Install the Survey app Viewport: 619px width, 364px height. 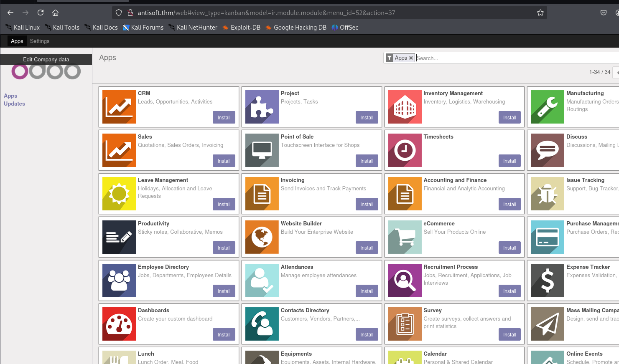(x=509, y=335)
